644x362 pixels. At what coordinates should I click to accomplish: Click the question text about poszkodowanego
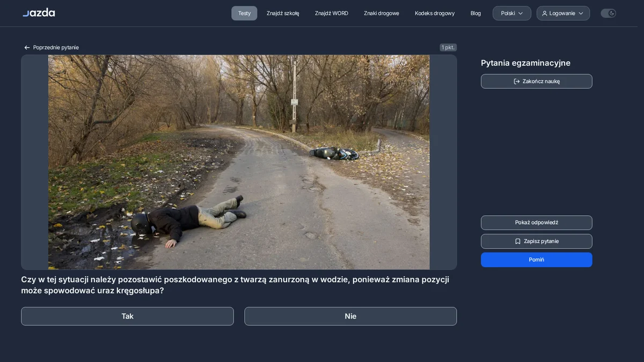point(235,285)
